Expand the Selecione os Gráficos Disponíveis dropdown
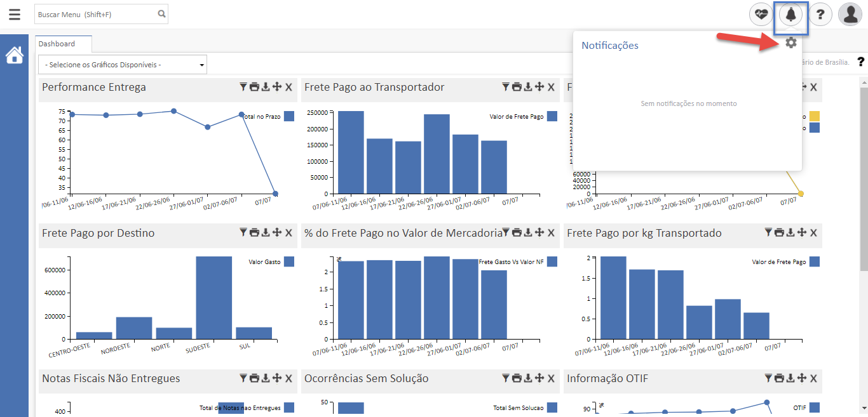The height and width of the screenshot is (417, 868). click(123, 65)
